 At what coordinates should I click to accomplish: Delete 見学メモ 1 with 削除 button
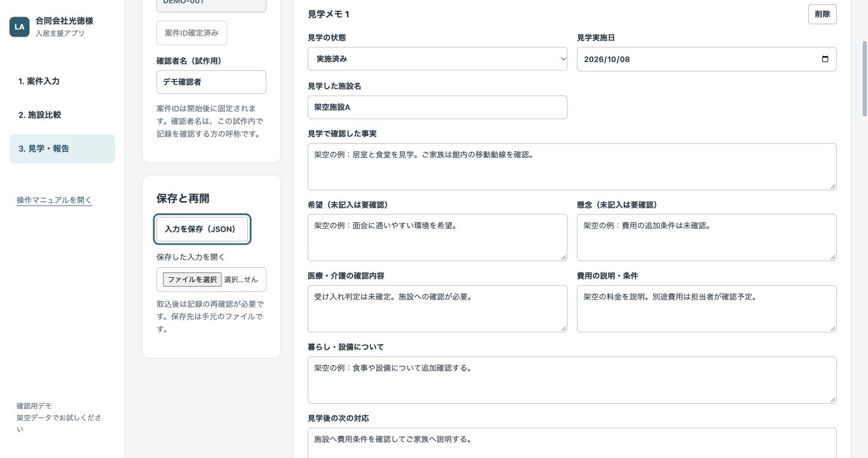click(822, 14)
